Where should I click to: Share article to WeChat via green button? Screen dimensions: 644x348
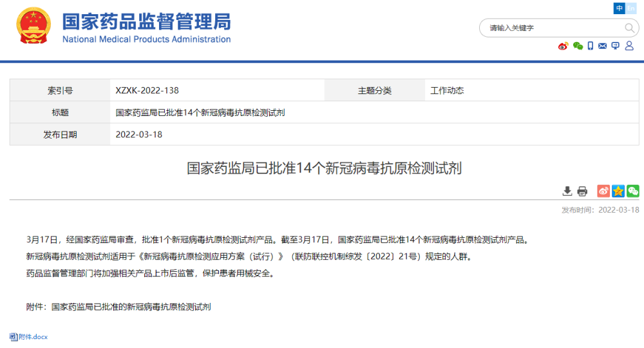[633, 191]
